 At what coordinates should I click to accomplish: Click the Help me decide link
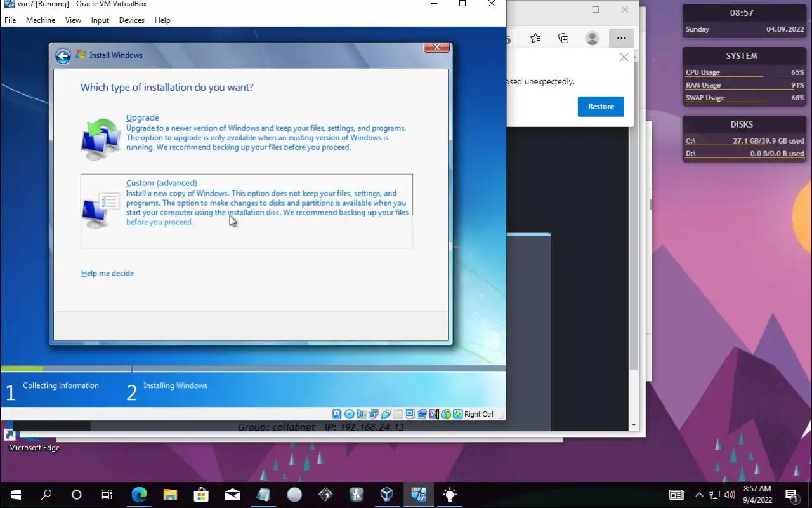[107, 273]
